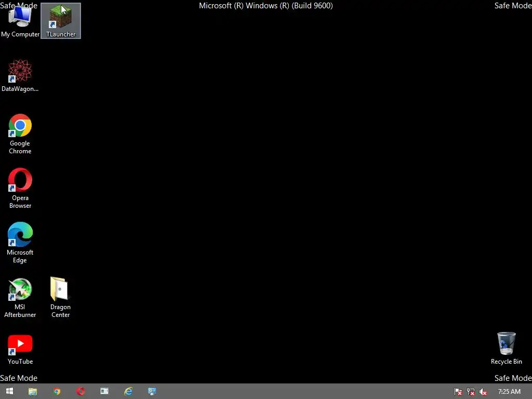Launch Opera from the taskbar

[x=81, y=392]
